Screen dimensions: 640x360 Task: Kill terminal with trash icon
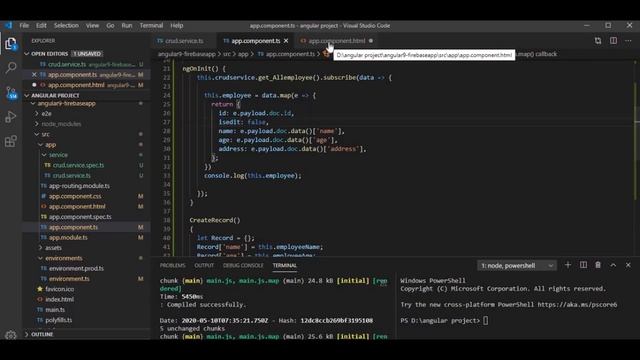(598, 265)
